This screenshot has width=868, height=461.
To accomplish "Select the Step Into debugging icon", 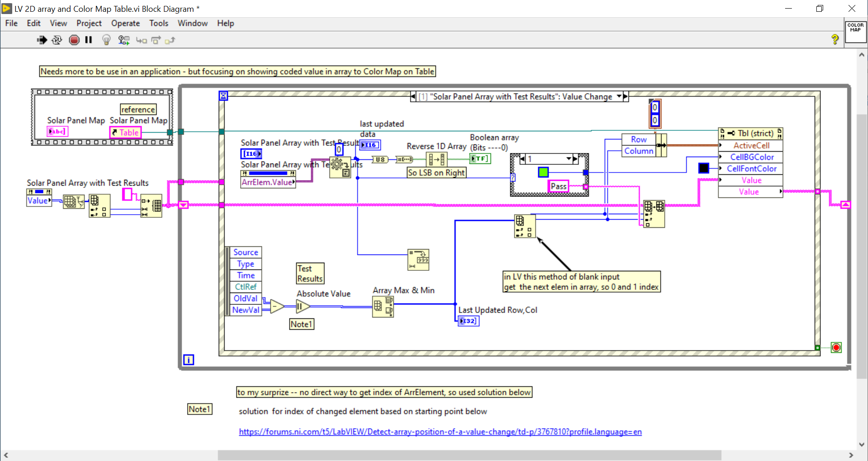I will tap(141, 40).
